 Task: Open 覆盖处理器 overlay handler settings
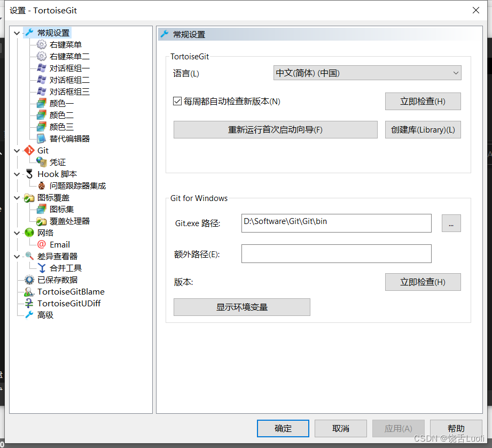click(x=63, y=221)
